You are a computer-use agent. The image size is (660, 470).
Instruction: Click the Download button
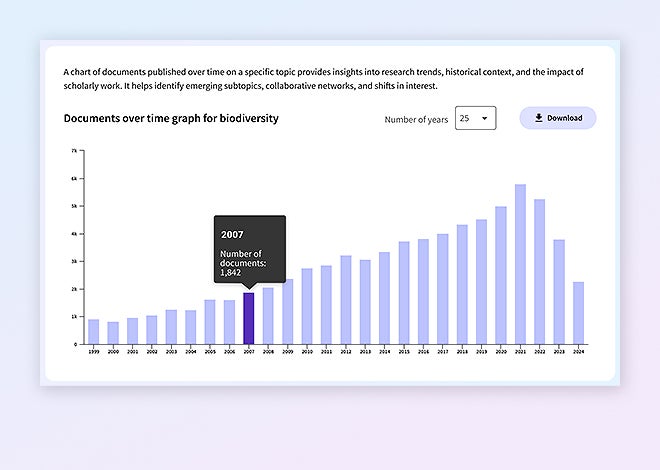point(557,118)
